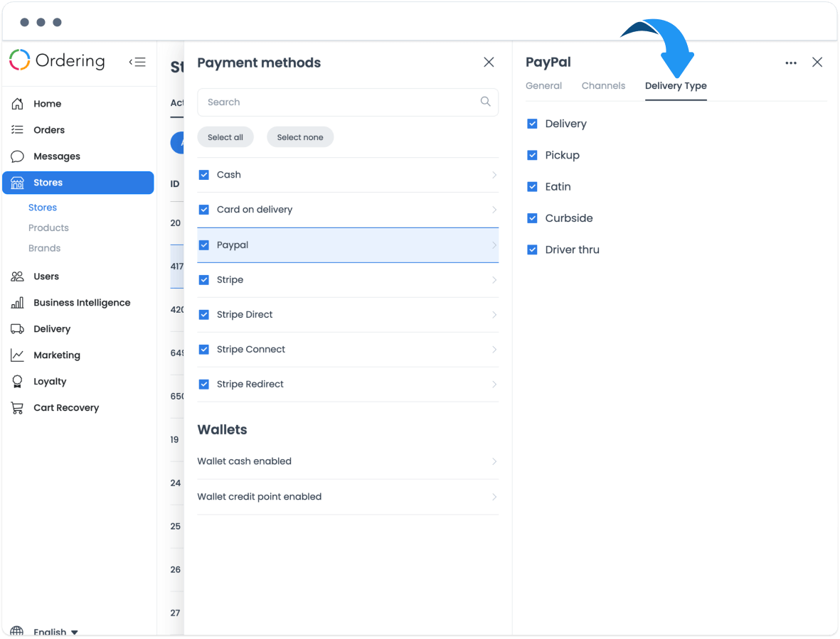Toggle the Stripe checkbox
Viewport: 840px width, 639px height.
point(204,280)
